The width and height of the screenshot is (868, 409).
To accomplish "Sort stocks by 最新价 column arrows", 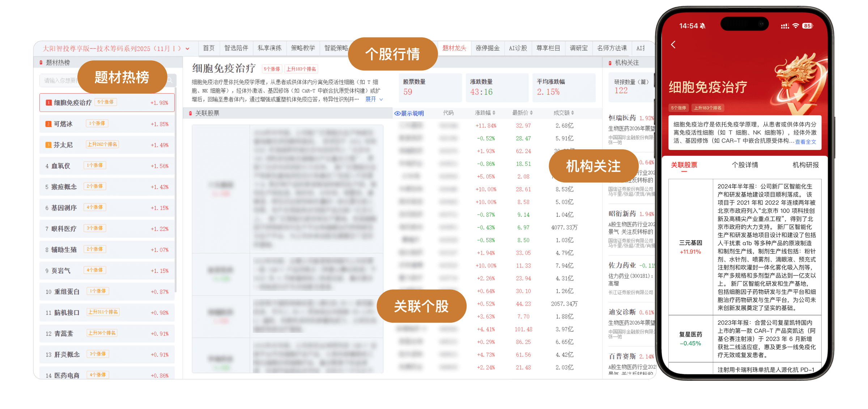I will 531,113.
